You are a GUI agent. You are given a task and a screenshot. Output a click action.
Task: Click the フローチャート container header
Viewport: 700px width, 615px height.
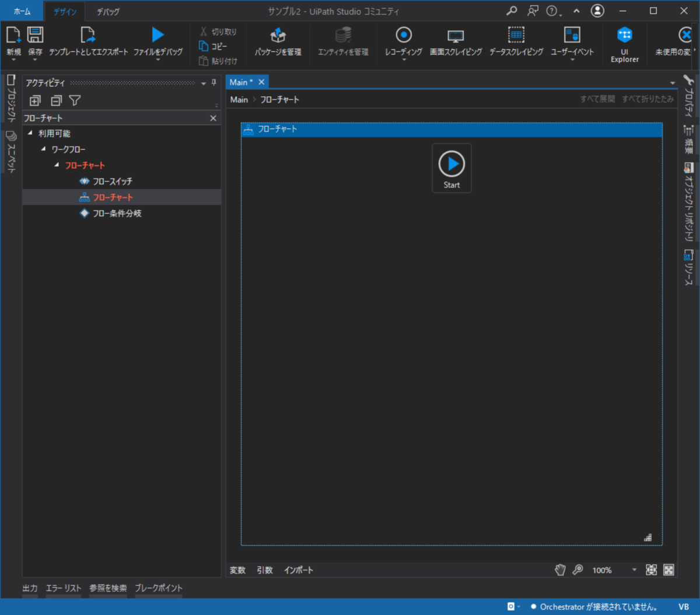(452, 130)
